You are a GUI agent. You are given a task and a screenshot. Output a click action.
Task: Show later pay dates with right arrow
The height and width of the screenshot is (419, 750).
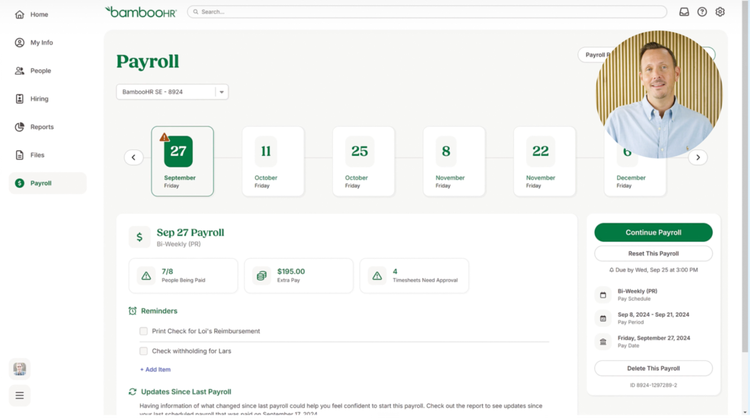coord(699,157)
